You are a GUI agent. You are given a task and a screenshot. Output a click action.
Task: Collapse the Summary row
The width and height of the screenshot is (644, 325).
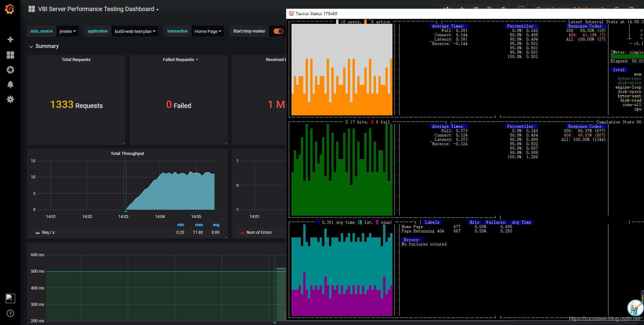(44, 46)
